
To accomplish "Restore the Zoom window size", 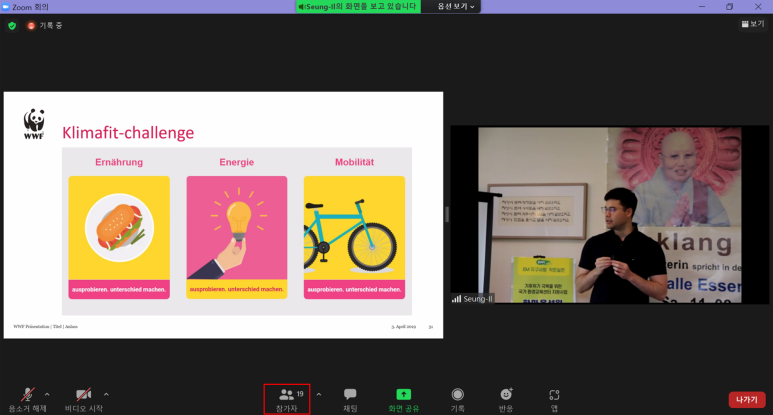I will (x=730, y=6).
